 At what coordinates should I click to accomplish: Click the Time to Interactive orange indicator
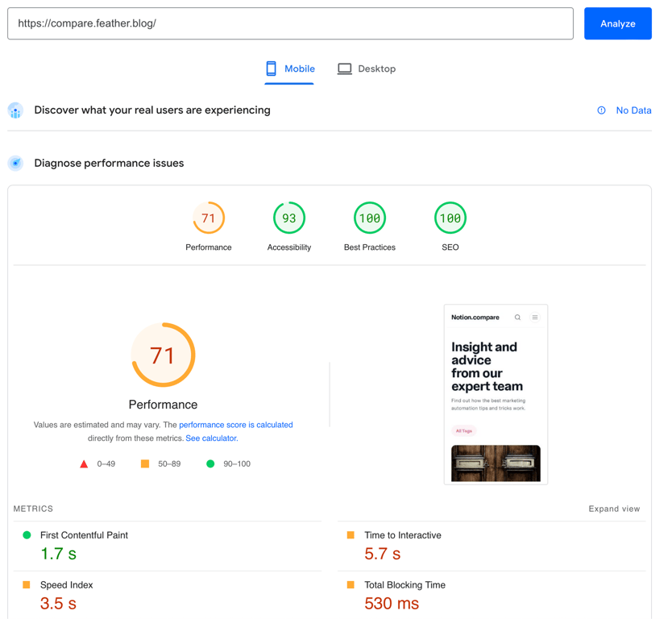coord(351,535)
